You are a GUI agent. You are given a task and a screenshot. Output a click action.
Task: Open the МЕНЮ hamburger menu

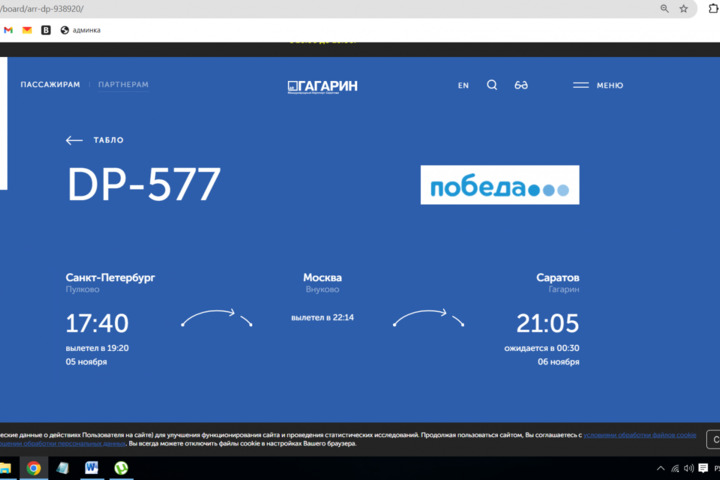[598, 85]
